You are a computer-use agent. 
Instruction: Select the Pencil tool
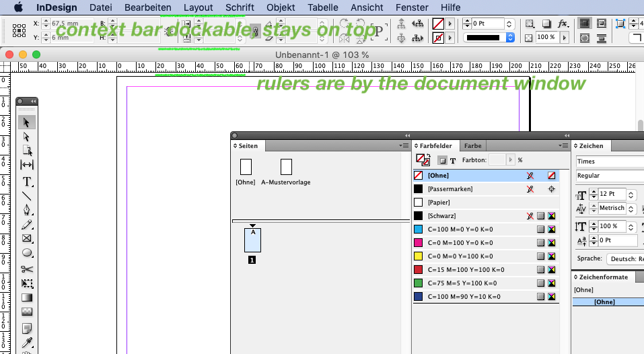point(27,225)
